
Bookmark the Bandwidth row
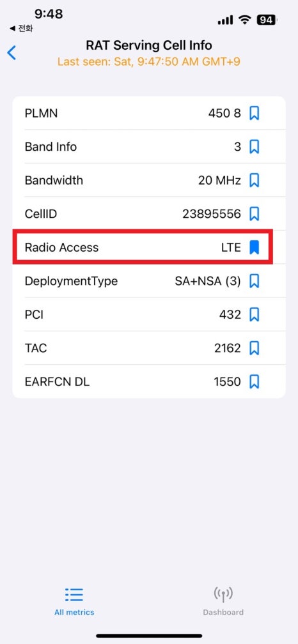[255, 180]
